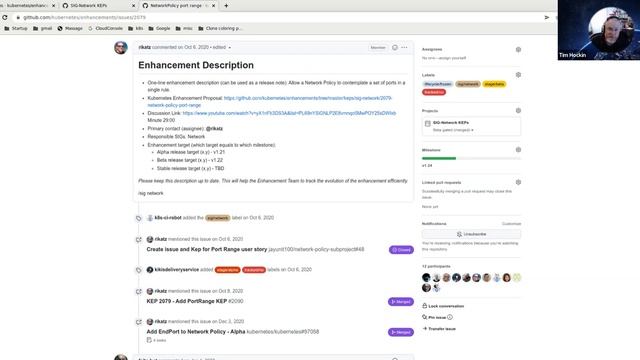Viewport: 640px width, 360px height.
Task: Open k8s-ci-robot profile link
Action: point(168,218)
